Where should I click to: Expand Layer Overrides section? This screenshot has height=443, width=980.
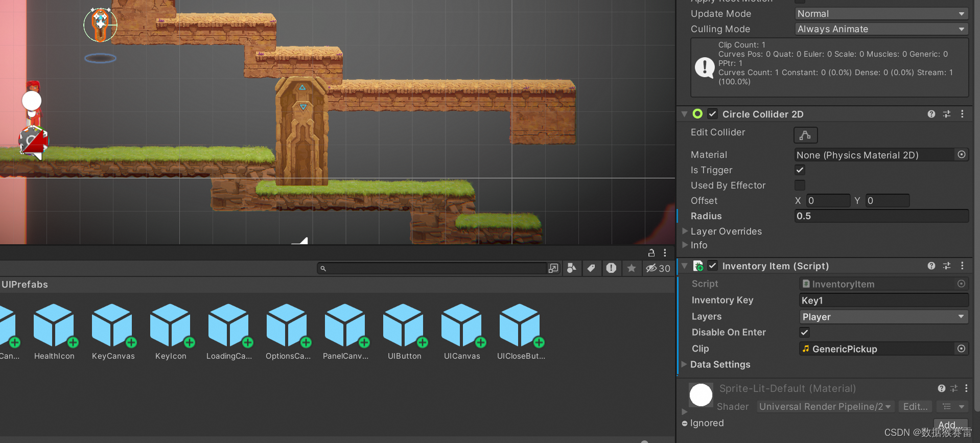pos(685,231)
